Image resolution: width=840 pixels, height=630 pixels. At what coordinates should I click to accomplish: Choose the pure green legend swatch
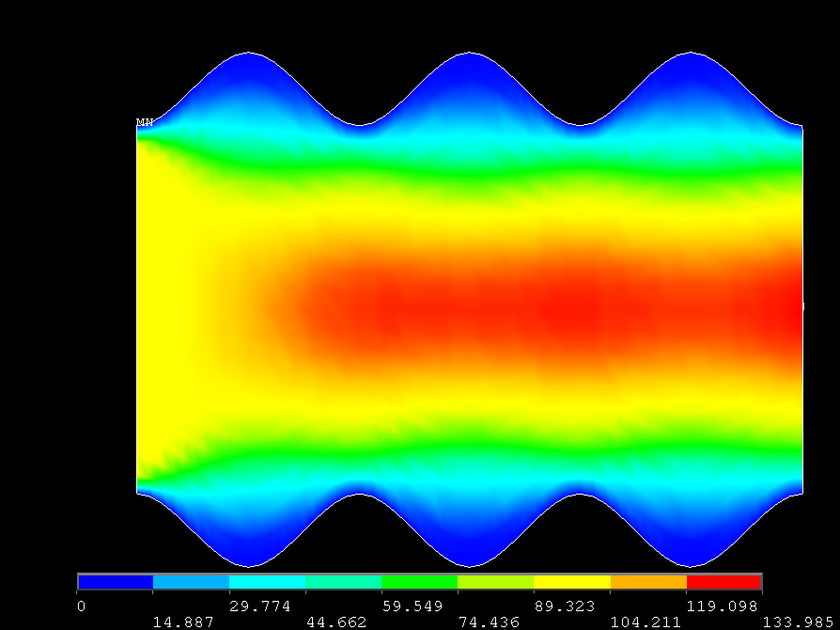420,582
